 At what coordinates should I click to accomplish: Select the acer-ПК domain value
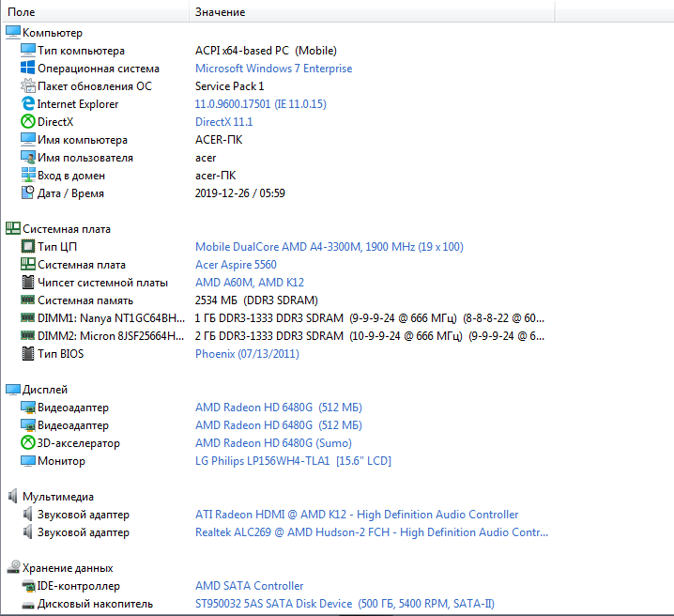click(x=215, y=176)
